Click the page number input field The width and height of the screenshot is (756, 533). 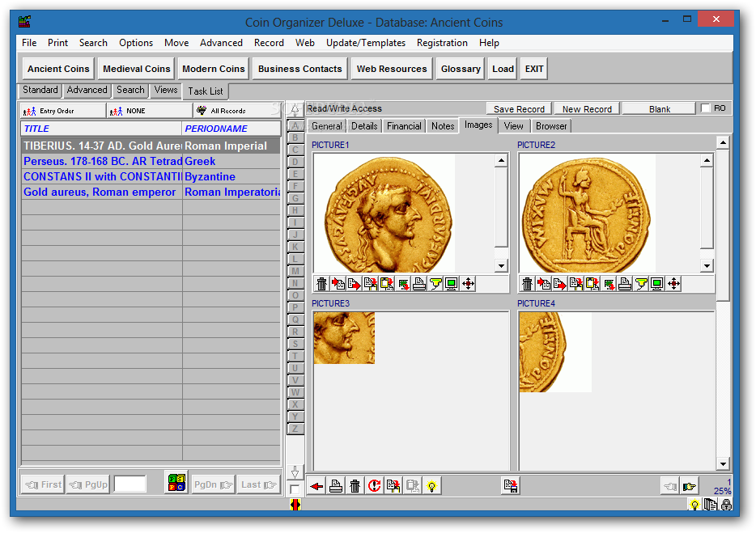[130, 484]
